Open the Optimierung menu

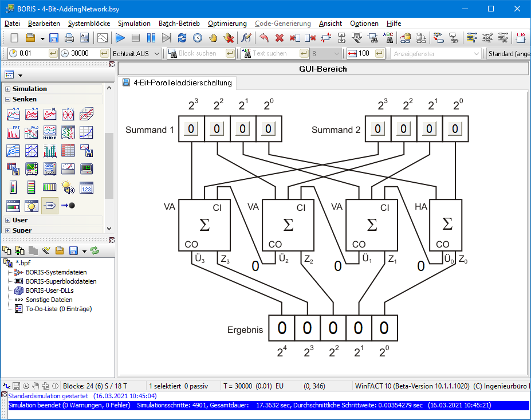click(x=227, y=23)
